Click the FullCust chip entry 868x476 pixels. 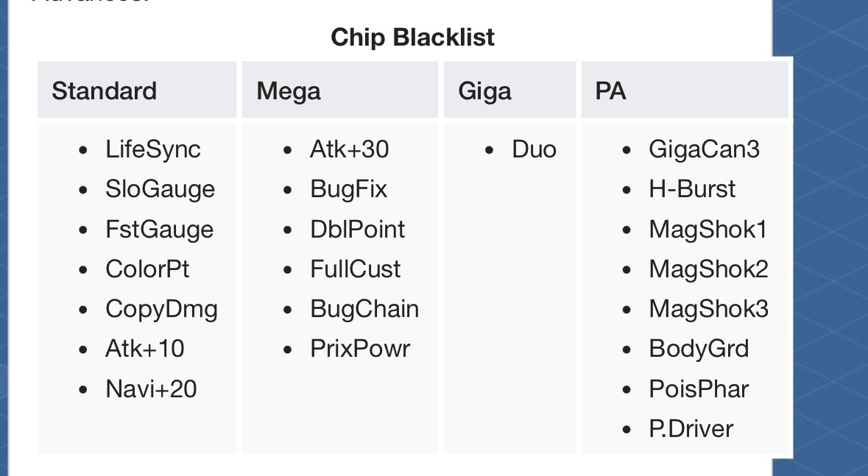(x=355, y=269)
